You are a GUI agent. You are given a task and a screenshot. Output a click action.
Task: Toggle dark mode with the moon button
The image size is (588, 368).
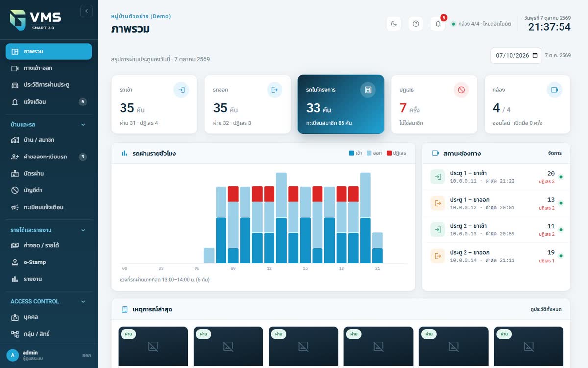pyautogui.click(x=394, y=24)
